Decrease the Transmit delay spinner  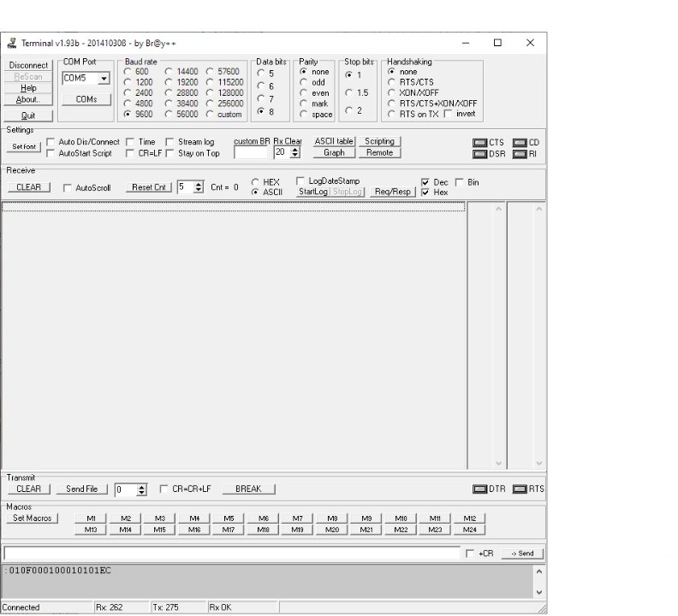pyautogui.click(x=142, y=492)
